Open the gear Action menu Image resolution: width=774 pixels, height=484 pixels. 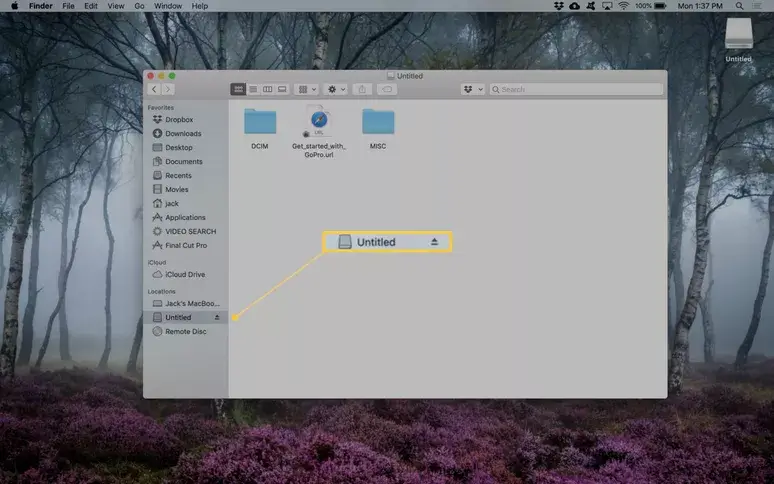click(x=336, y=89)
